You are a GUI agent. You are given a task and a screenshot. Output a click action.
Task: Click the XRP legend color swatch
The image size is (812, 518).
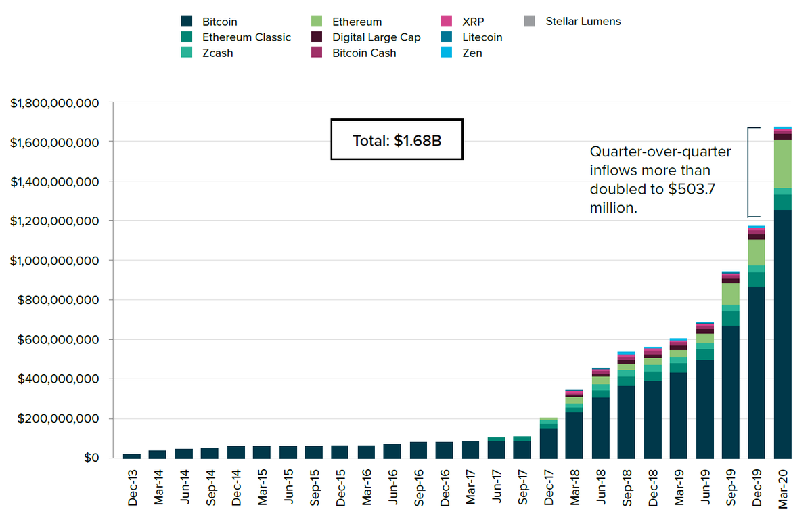coord(447,22)
